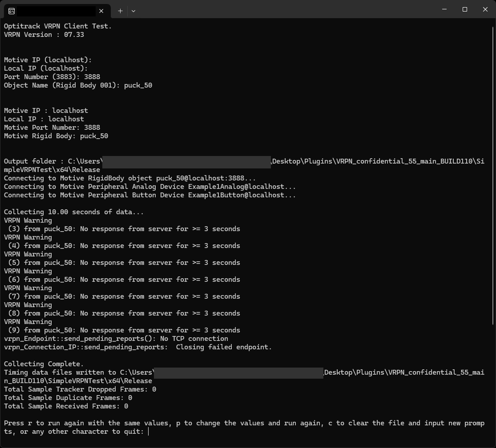Close the current terminal tab
This screenshot has width=496, height=448.
[x=101, y=11]
